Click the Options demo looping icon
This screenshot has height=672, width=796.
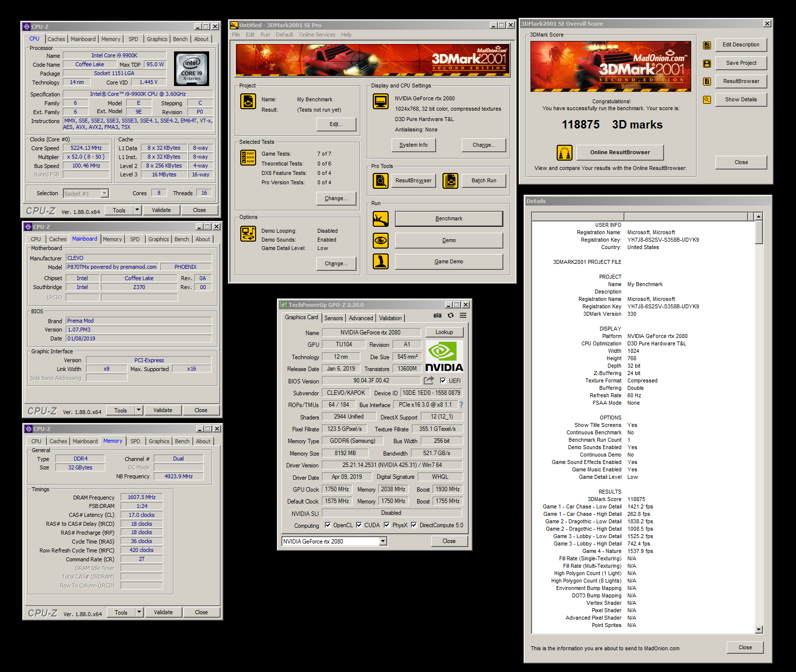click(248, 234)
